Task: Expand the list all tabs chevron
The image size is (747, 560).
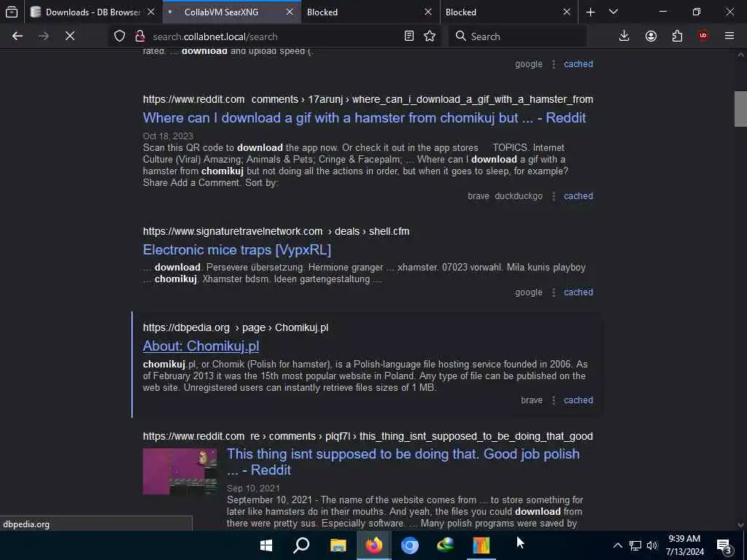Action: pyautogui.click(x=614, y=12)
